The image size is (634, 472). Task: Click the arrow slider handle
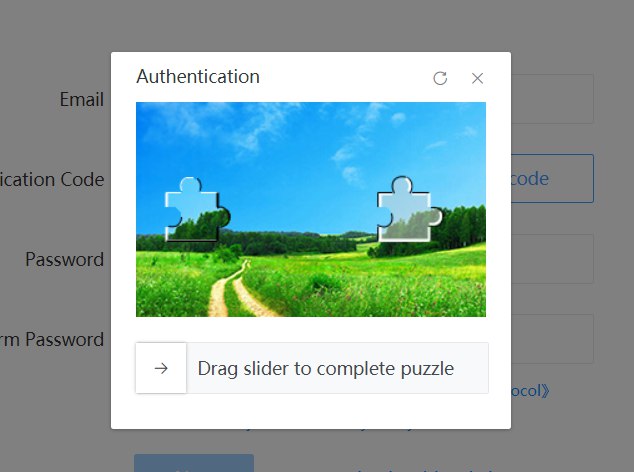[161, 368]
